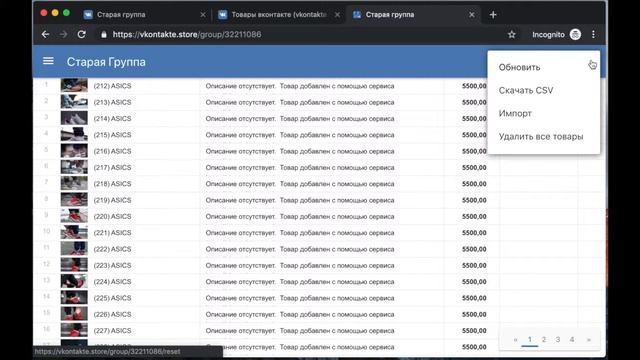
Task: Click previous page « arrow
Action: point(516,340)
